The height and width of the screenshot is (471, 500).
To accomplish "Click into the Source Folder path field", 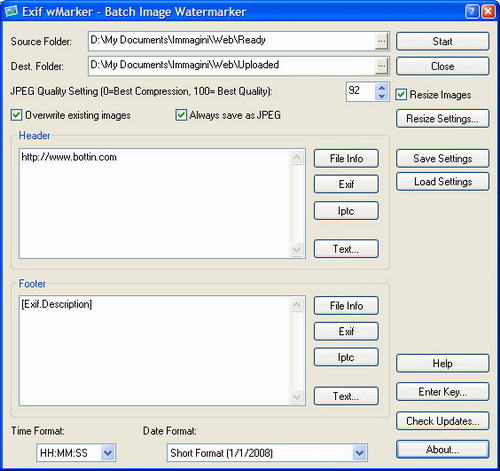I will [x=232, y=41].
